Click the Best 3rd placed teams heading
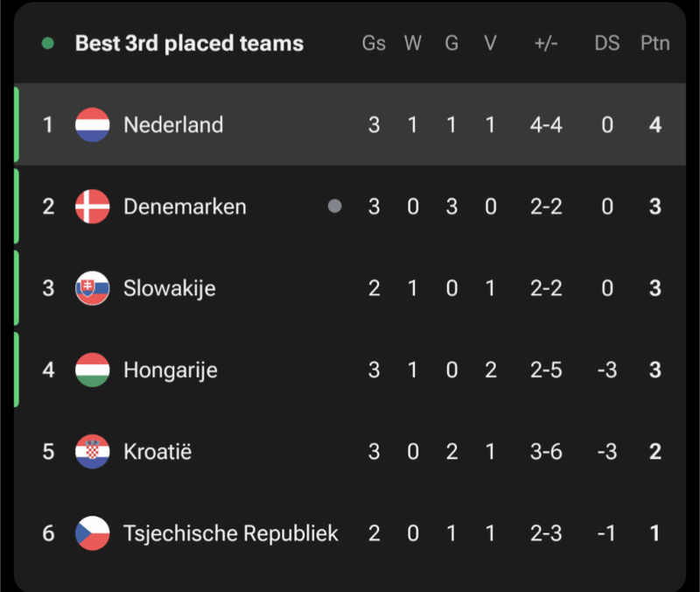The height and width of the screenshot is (592, 700). (x=189, y=43)
